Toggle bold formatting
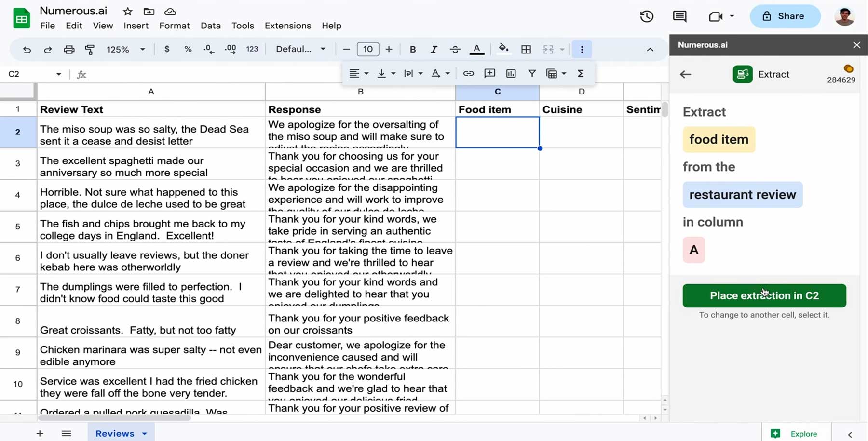This screenshot has height=441, width=868. [413, 49]
